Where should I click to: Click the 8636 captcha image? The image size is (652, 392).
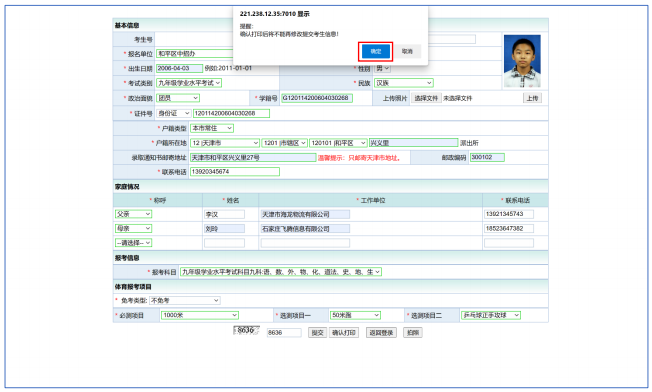[x=246, y=330]
